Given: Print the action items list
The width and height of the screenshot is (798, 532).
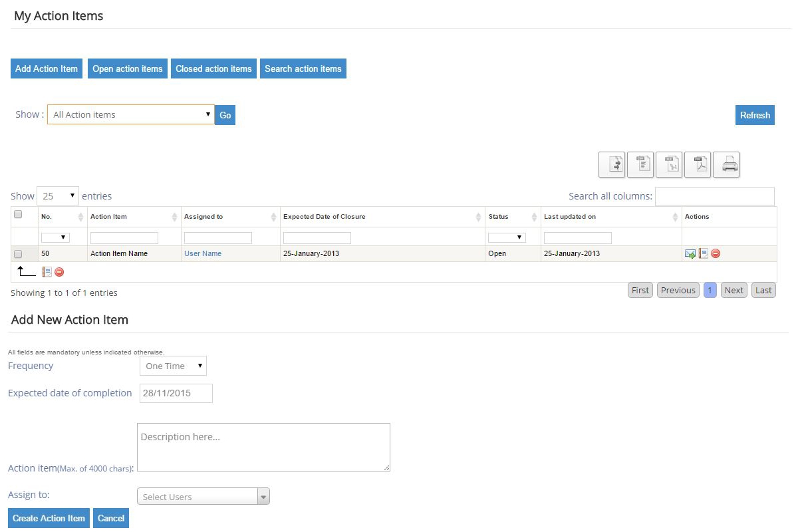Looking at the screenshot, I should pos(726,164).
